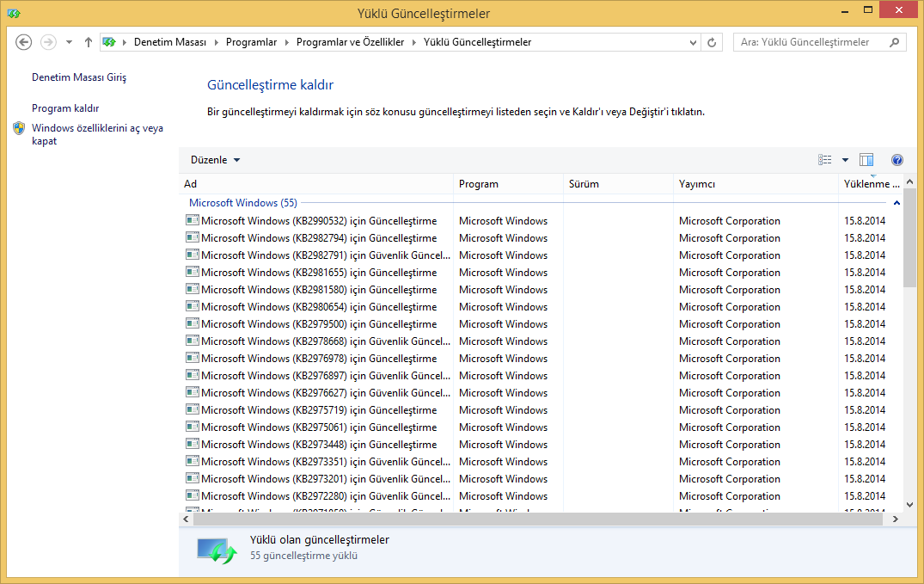Open the Düzenle dropdown menu
The height and width of the screenshot is (584, 924).
pyautogui.click(x=215, y=160)
